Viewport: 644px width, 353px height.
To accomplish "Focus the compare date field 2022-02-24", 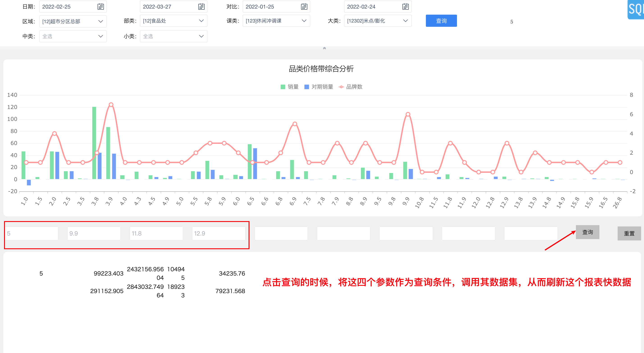I will [x=378, y=7].
